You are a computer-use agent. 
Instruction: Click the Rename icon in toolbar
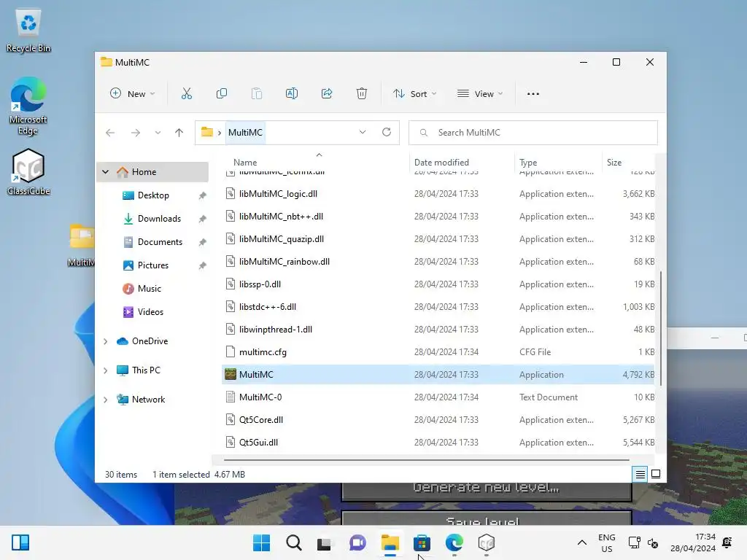click(x=292, y=94)
